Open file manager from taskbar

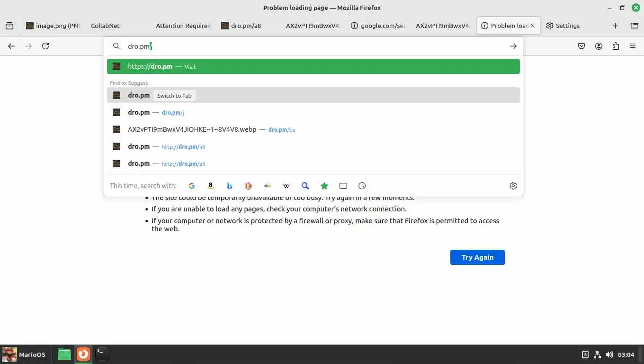[x=64, y=354]
